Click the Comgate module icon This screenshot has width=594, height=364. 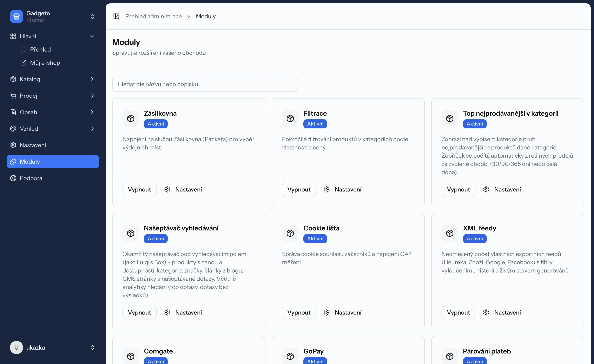tap(131, 356)
